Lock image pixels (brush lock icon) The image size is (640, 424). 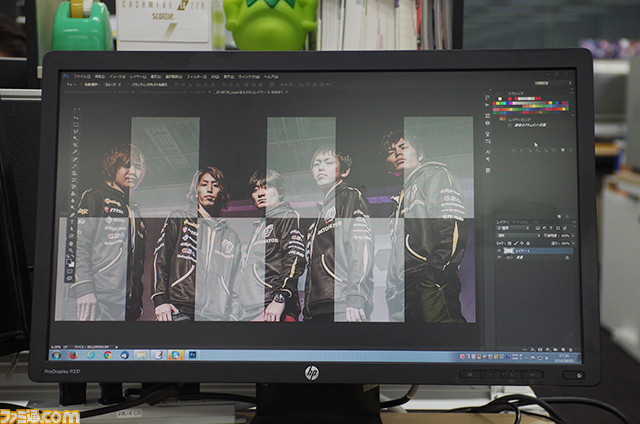(516, 243)
